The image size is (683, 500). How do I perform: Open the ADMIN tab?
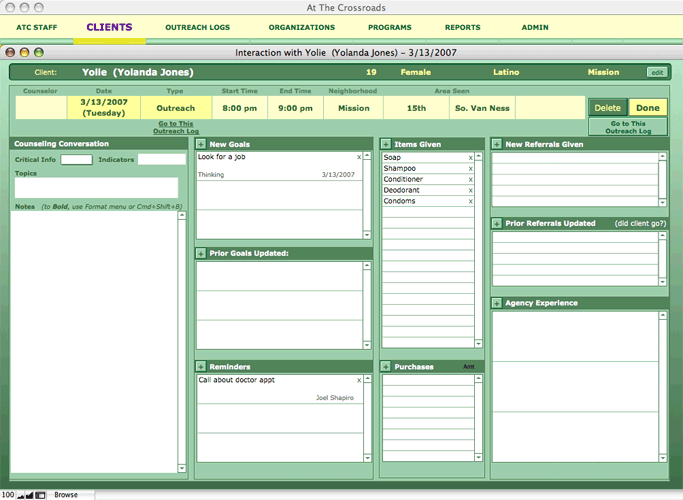click(535, 27)
